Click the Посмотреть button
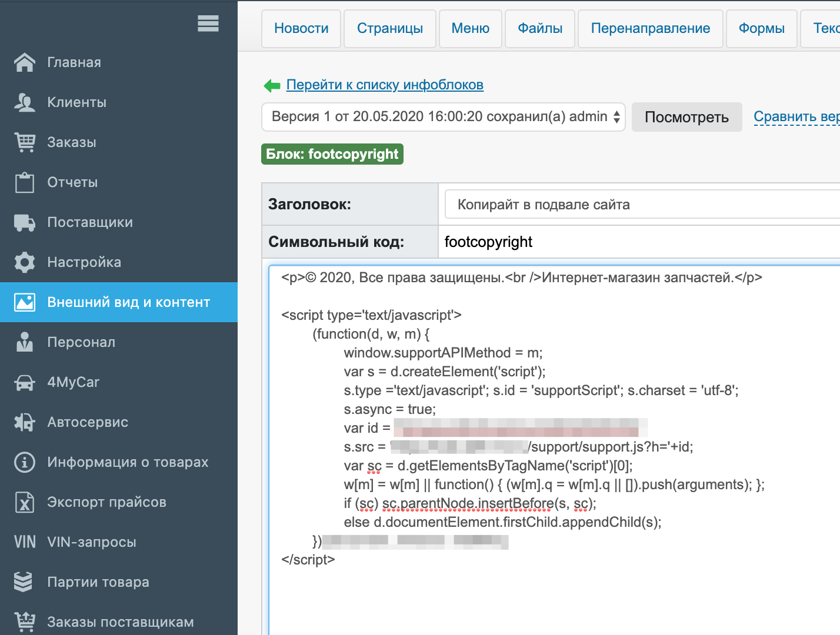840x635 pixels. click(x=686, y=117)
